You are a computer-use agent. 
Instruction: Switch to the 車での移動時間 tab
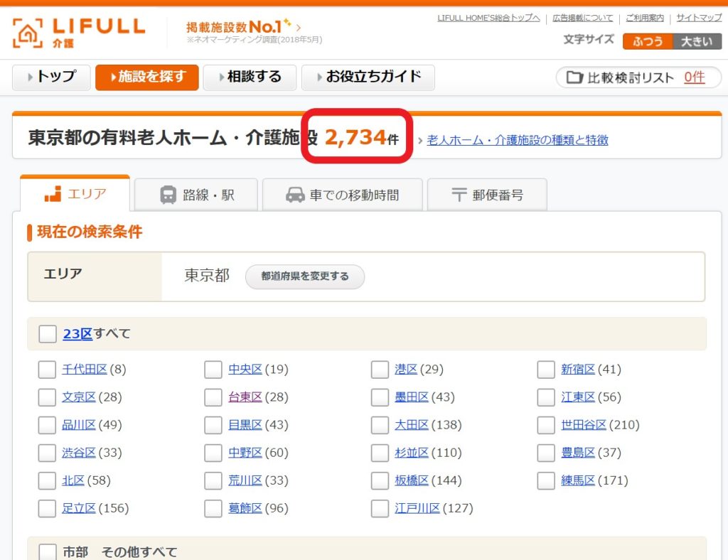(x=343, y=195)
